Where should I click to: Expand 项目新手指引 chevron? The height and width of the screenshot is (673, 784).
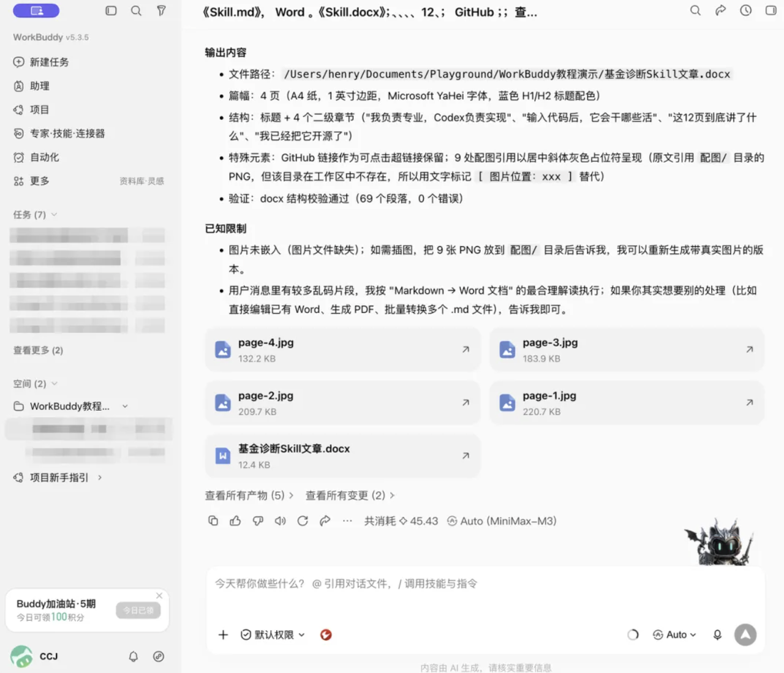pyautogui.click(x=100, y=477)
